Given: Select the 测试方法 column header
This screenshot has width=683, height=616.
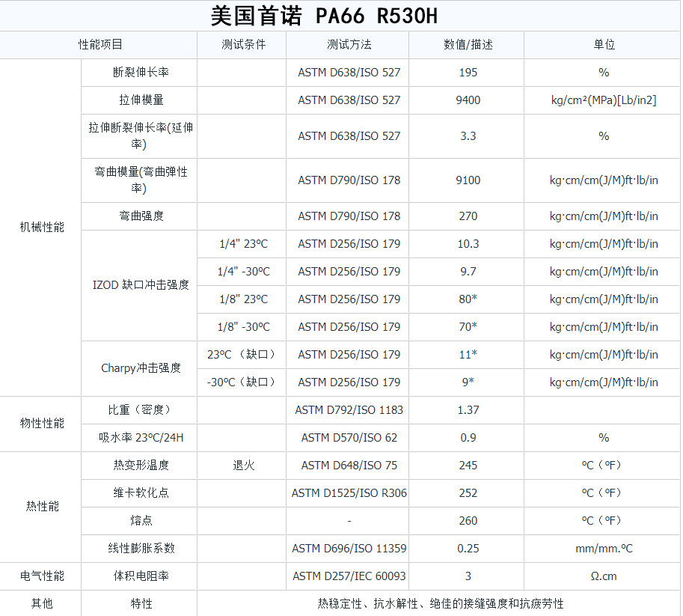Looking at the screenshot, I should point(349,45).
